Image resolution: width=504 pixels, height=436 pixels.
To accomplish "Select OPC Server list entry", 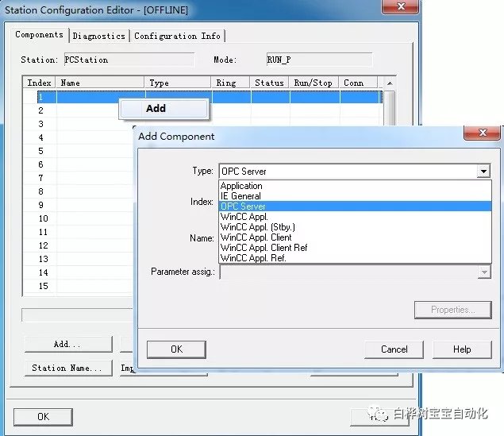I will click(x=243, y=206).
